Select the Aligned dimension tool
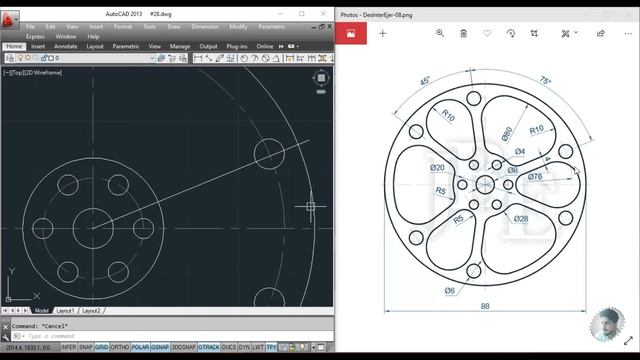 click(209, 58)
